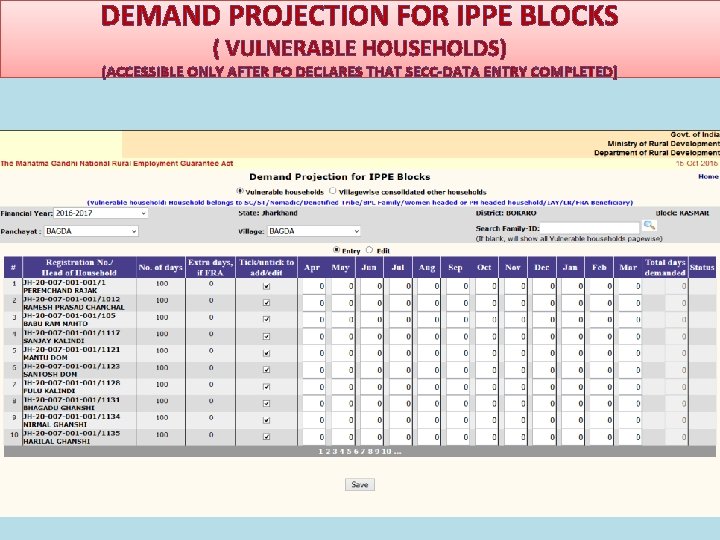720x540 pixels.
Task: Click the Status column header
Action: pos(702,267)
